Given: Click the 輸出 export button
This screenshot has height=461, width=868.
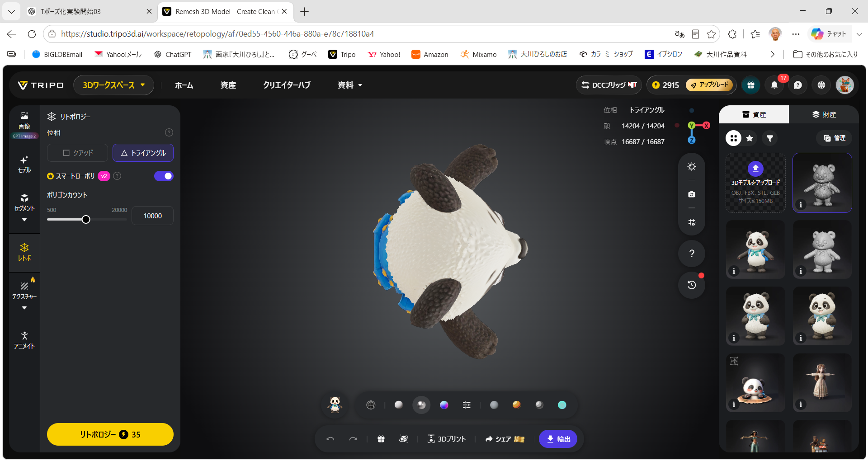Looking at the screenshot, I should 558,439.
